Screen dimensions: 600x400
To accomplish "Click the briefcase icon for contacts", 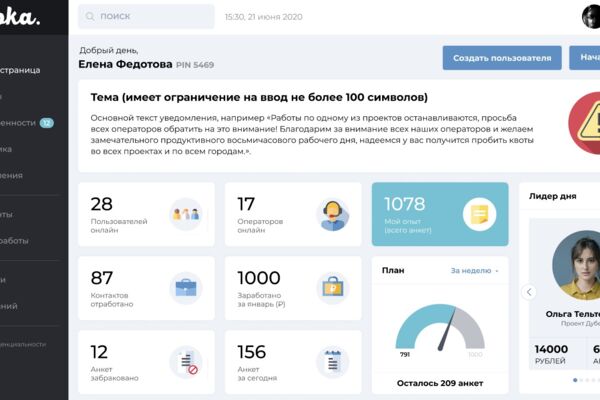I will [x=186, y=288].
